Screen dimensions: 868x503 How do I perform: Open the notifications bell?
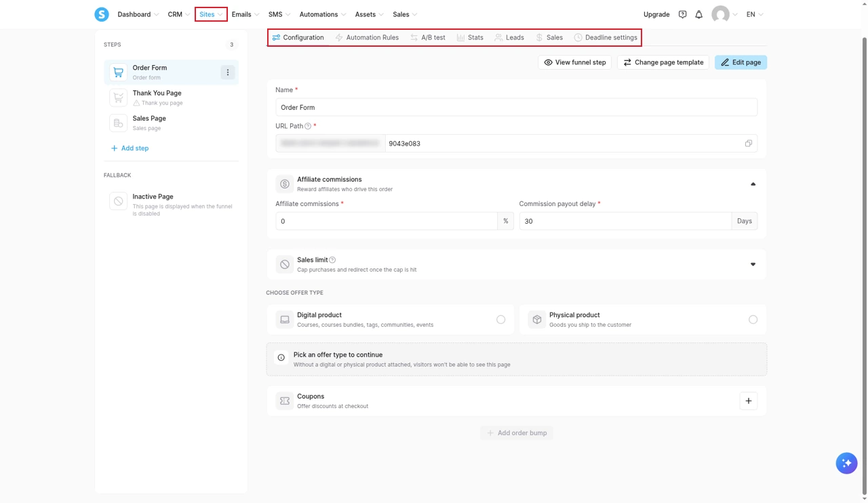tap(698, 14)
